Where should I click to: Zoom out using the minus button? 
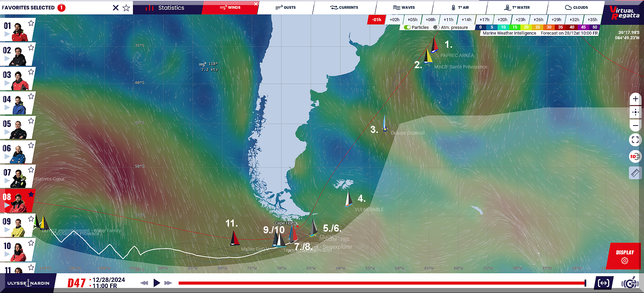pos(635,126)
